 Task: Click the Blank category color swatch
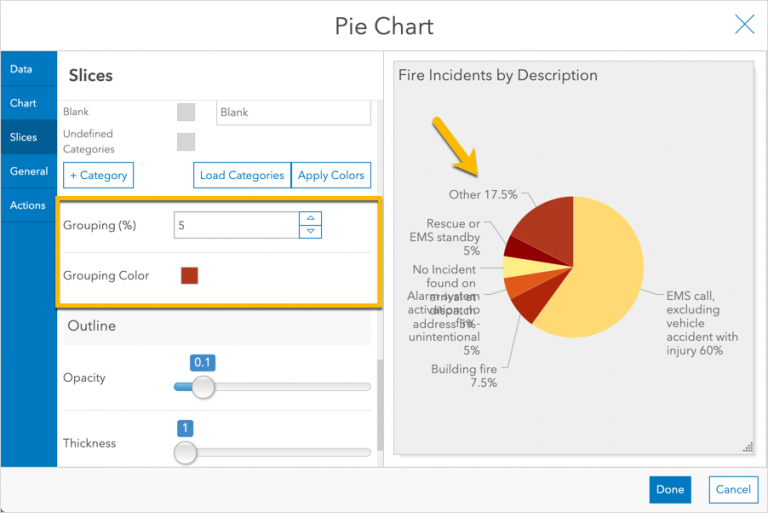point(186,112)
